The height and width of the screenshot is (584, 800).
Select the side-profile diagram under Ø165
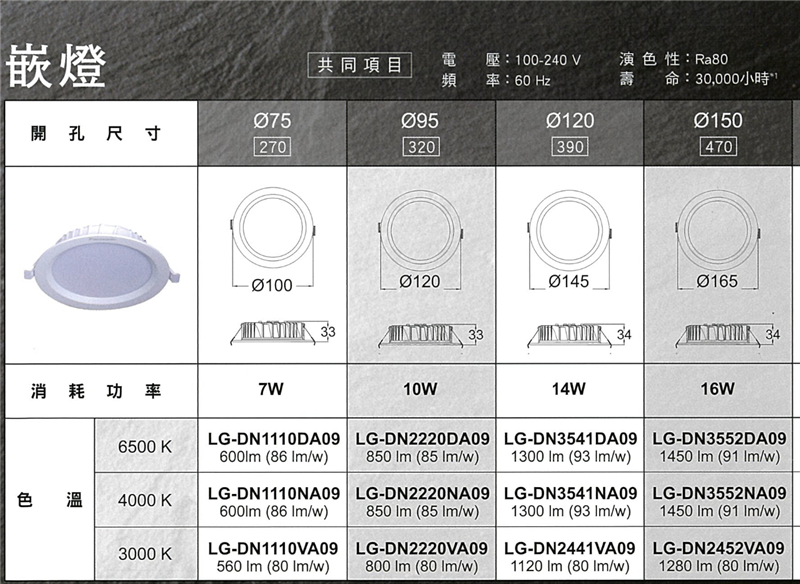(x=720, y=334)
